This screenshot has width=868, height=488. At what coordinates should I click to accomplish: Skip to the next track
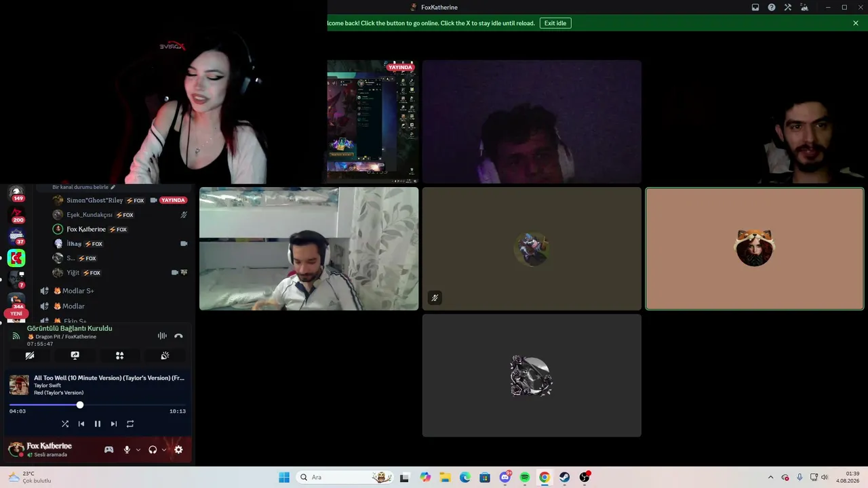pos(114,424)
